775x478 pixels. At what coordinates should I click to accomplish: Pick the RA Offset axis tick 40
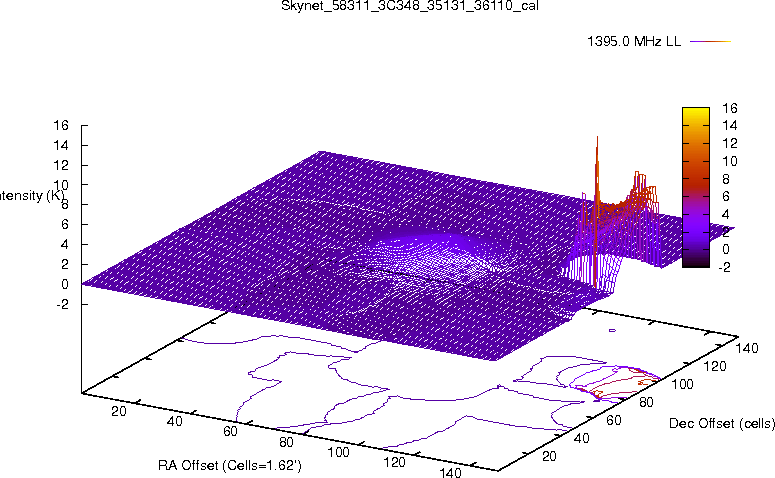(x=174, y=422)
